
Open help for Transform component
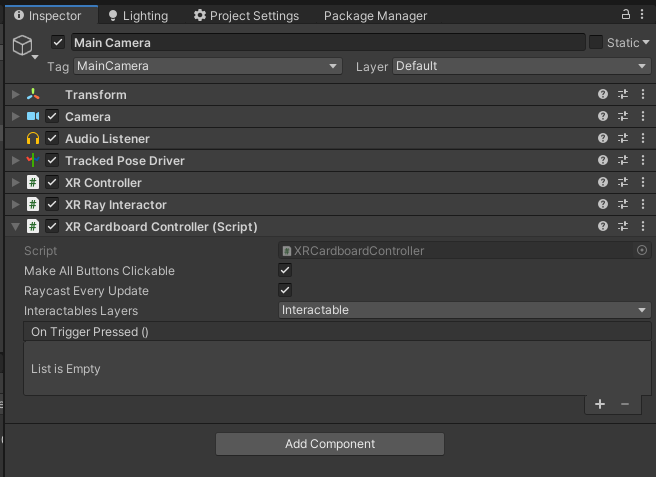(x=602, y=94)
